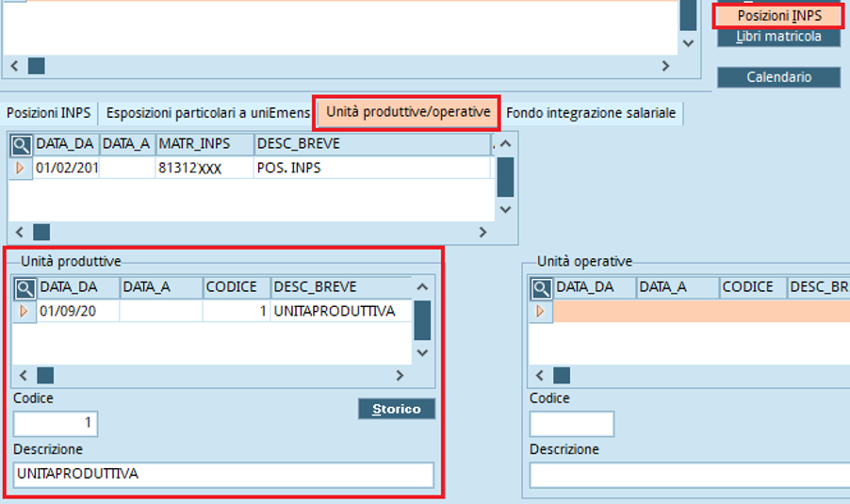Select row marker for POS. INPS record
The image size is (850, 504).
coord(20,168)
